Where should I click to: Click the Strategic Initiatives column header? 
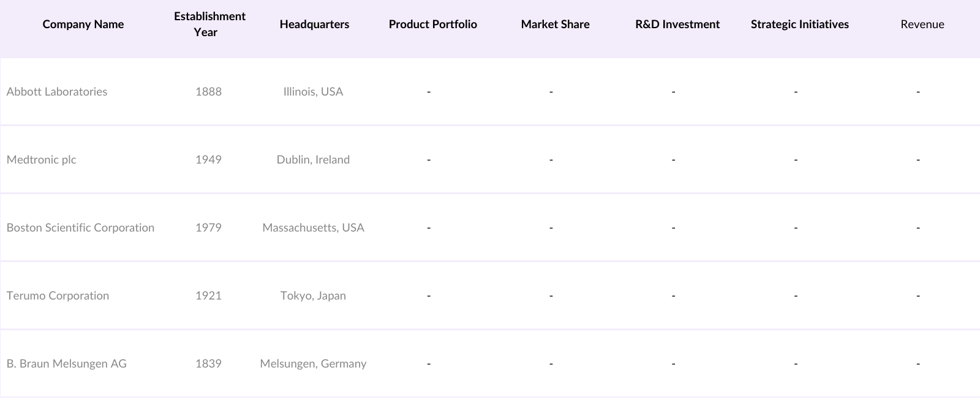coord(800,25)
